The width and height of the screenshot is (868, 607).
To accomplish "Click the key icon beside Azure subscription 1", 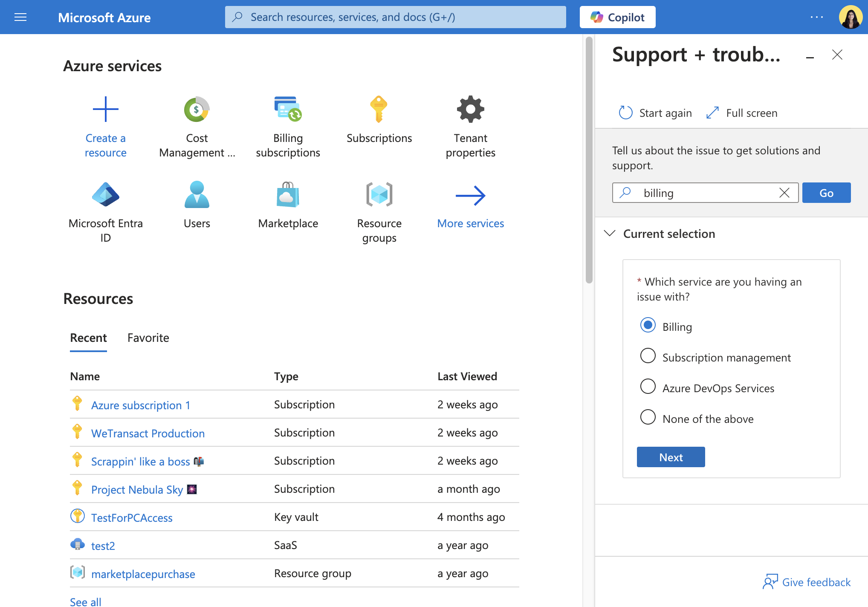I will pyautogui.click(x=77, y=404).
